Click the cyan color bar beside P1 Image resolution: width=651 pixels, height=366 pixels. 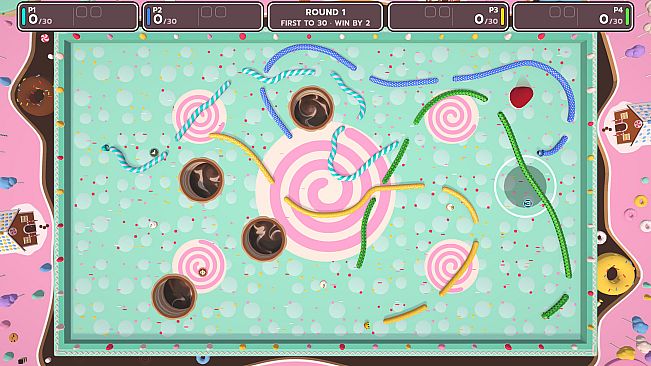tap(24, 17)
